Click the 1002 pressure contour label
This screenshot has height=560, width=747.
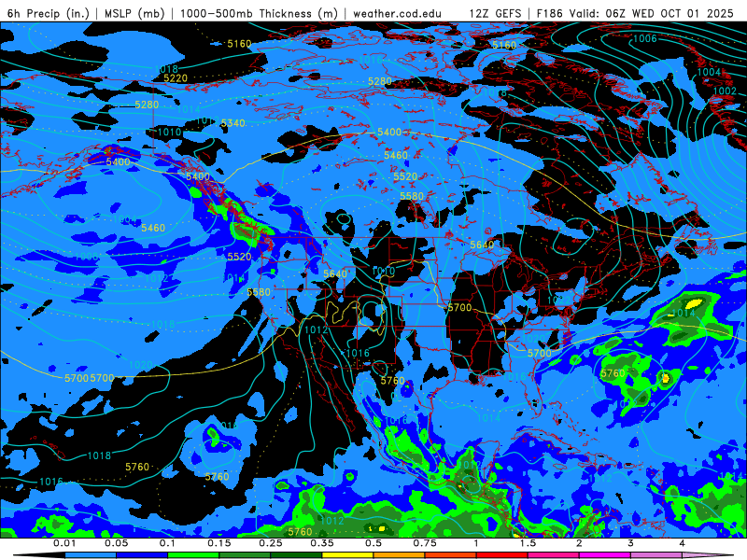pyautogui.click(x=725, y=91)
